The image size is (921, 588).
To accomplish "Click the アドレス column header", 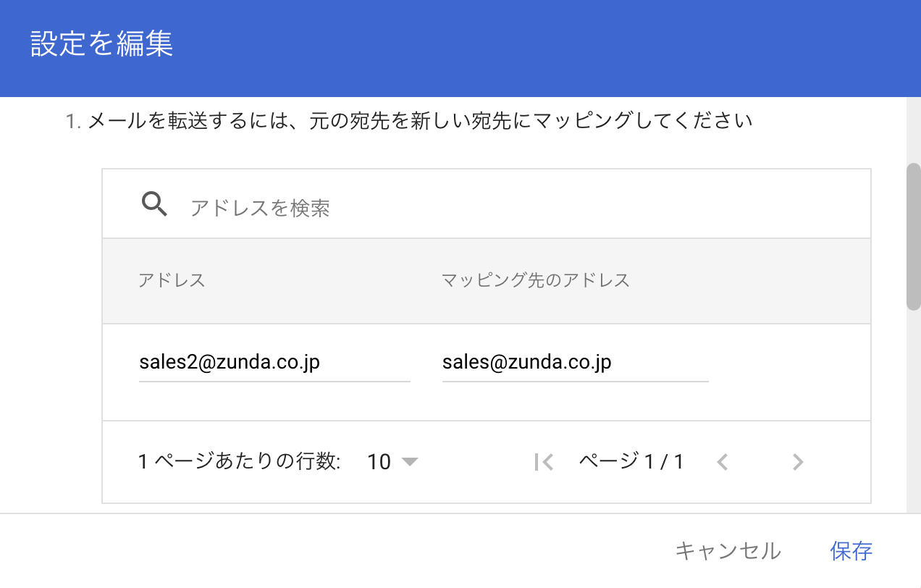I will 172,280.
